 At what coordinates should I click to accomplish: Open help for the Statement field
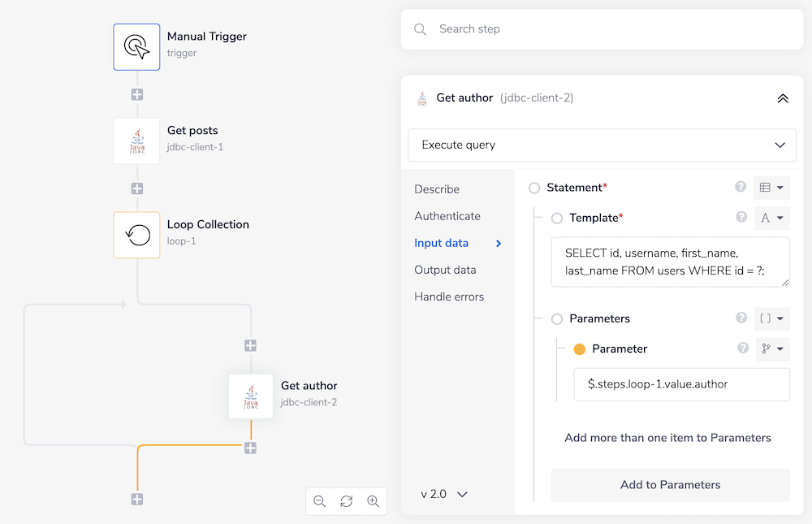[741, 187]
